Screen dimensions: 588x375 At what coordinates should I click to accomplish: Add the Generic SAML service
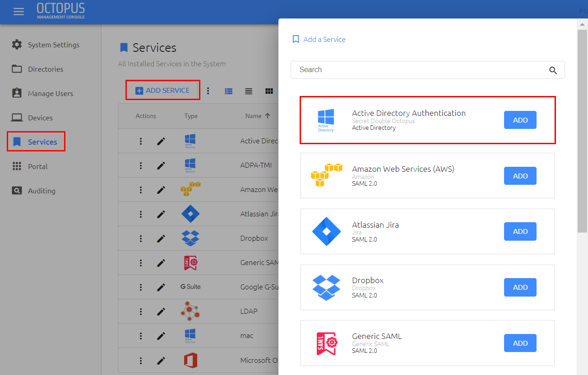[x=520, y=343]
